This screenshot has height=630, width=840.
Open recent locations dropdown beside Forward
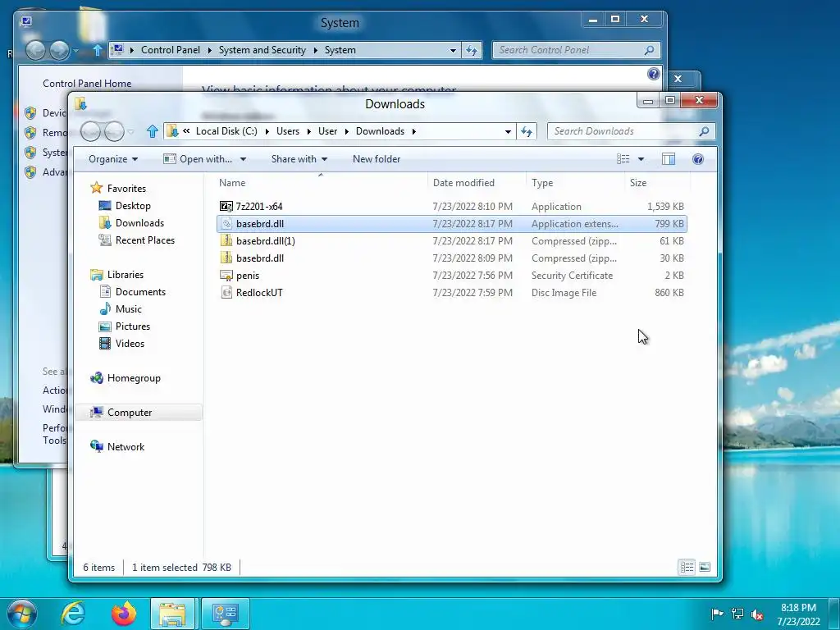point(131,132)
